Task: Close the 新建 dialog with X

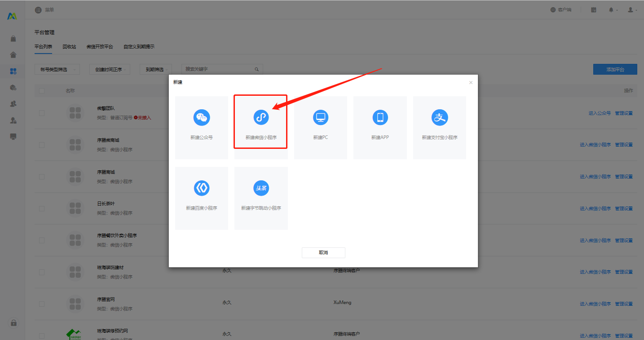Action: click(x=471, y=82)
